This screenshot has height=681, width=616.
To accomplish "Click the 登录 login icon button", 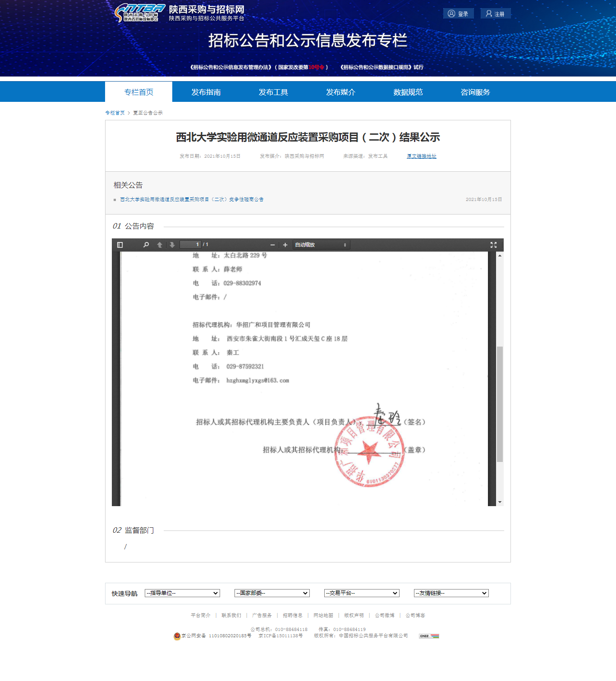I will 458,14.
